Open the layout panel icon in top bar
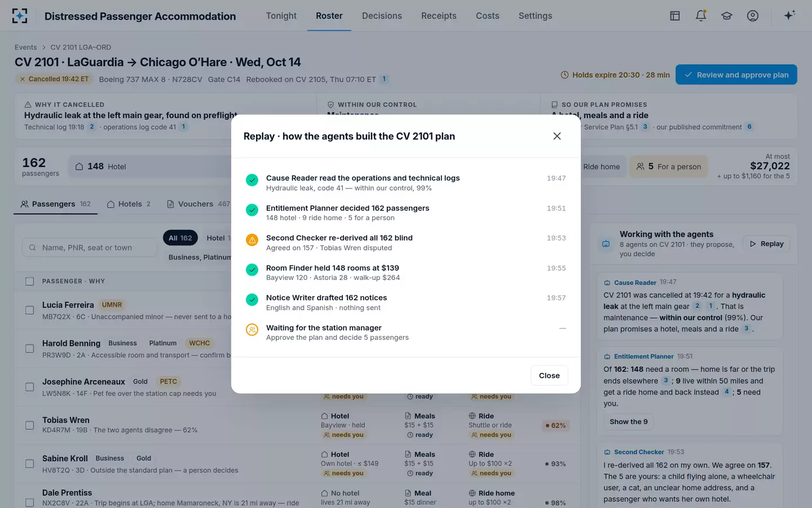This screenshot has height=508, width=812. click(675, 16)
